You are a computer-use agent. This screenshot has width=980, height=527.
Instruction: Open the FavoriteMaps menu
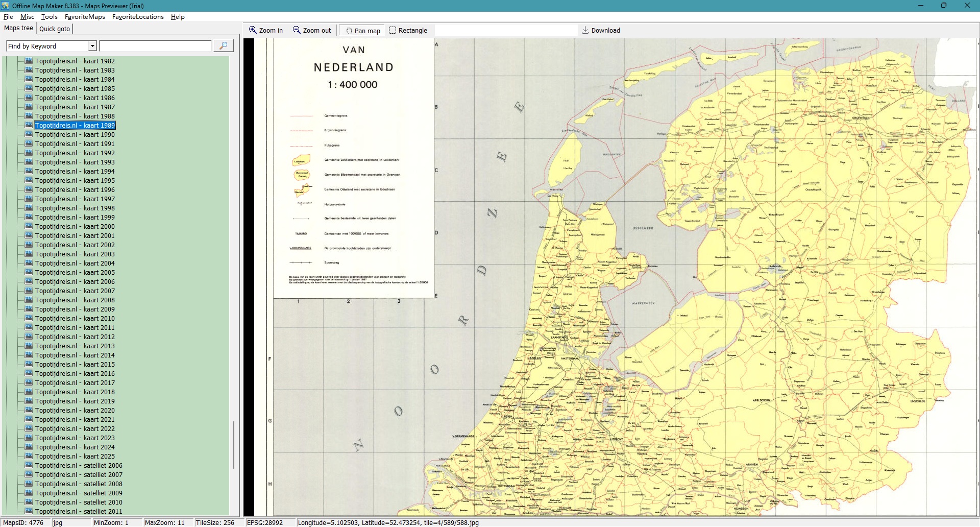pos(85,16)
